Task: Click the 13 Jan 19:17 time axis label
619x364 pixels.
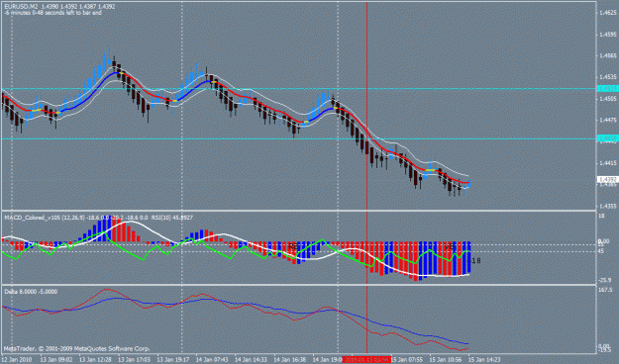Action: click(173, 360)
